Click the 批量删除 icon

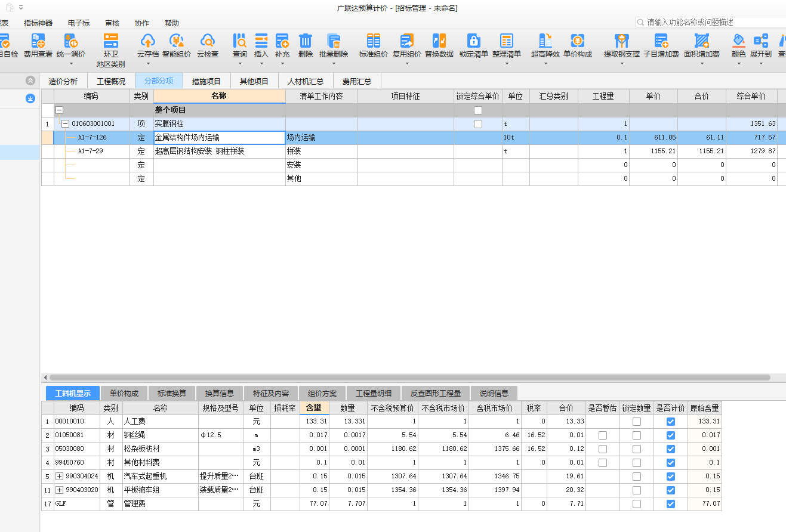pos(334,41)
